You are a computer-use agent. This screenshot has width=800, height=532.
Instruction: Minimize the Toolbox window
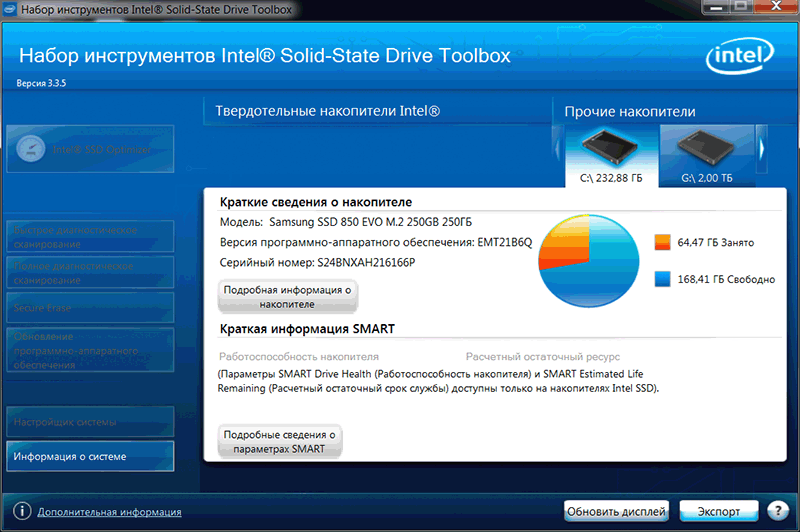pyautogui.click(x=716, y=7)
